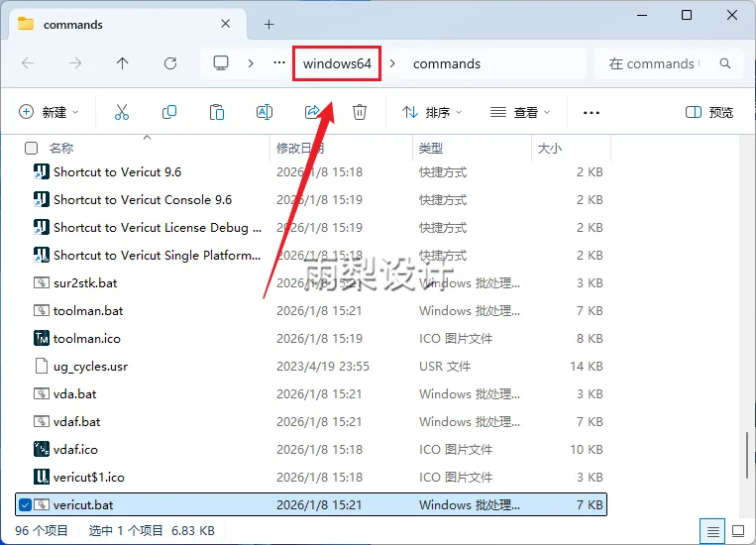
Task: Toggle the select-all checkbox beside 名称
Action: [x=31, y=148]
